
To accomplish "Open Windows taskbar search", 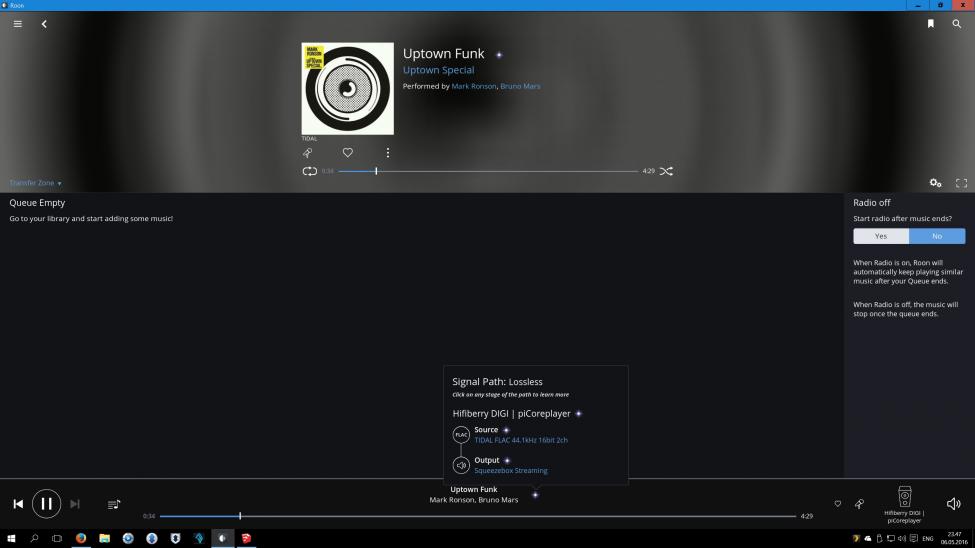I will [34, 538].
